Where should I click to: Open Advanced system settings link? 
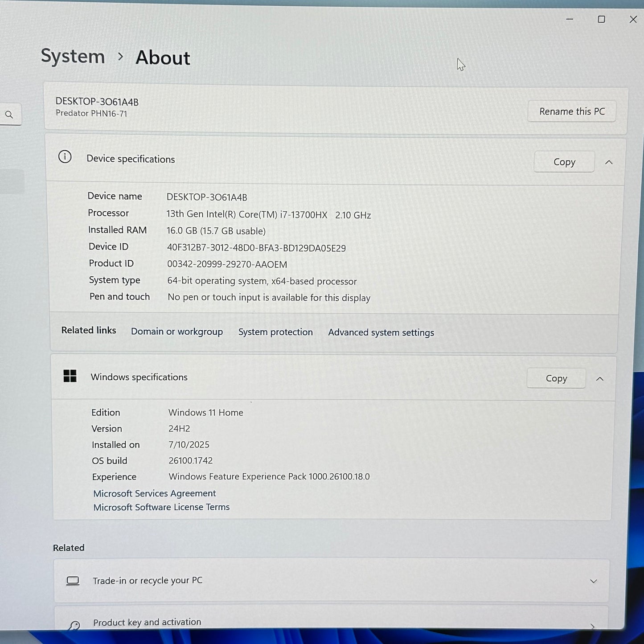point(381,332)
